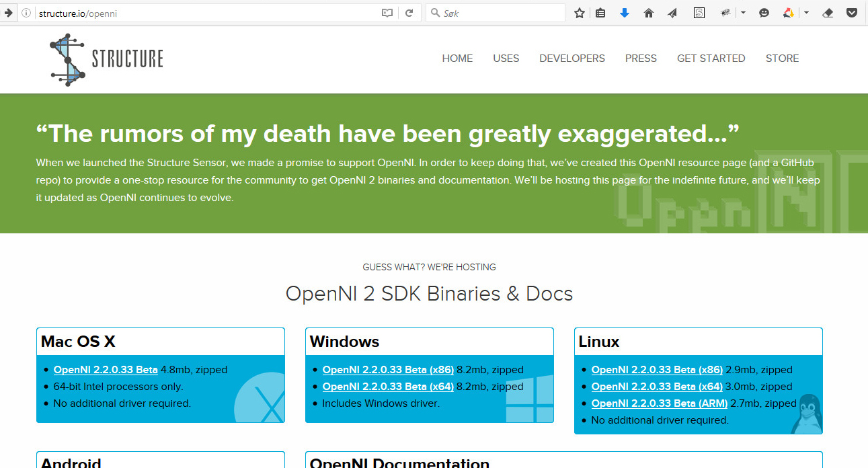Go to browser home page
The height and width of the screenshot is (468, 868).
click(649, 13)
